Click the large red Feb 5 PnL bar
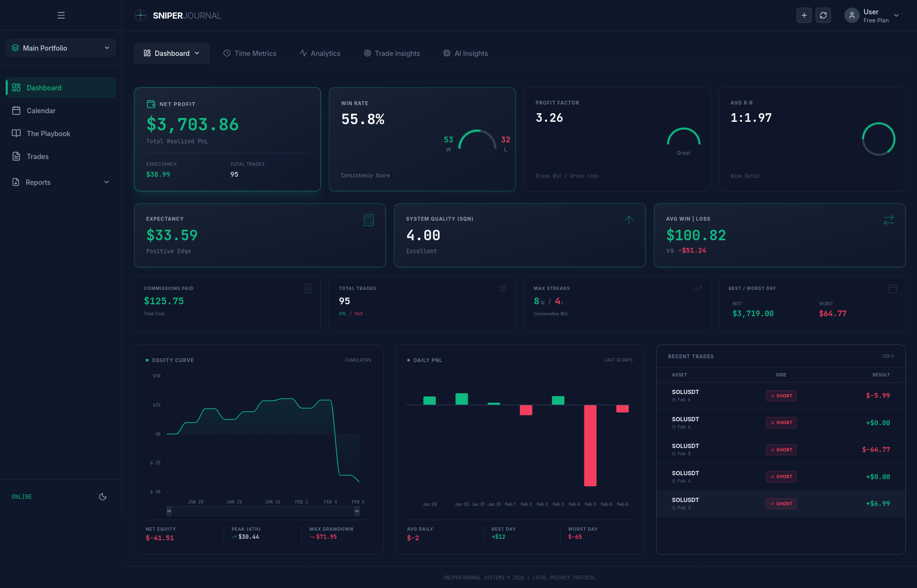 click(590, 446)
